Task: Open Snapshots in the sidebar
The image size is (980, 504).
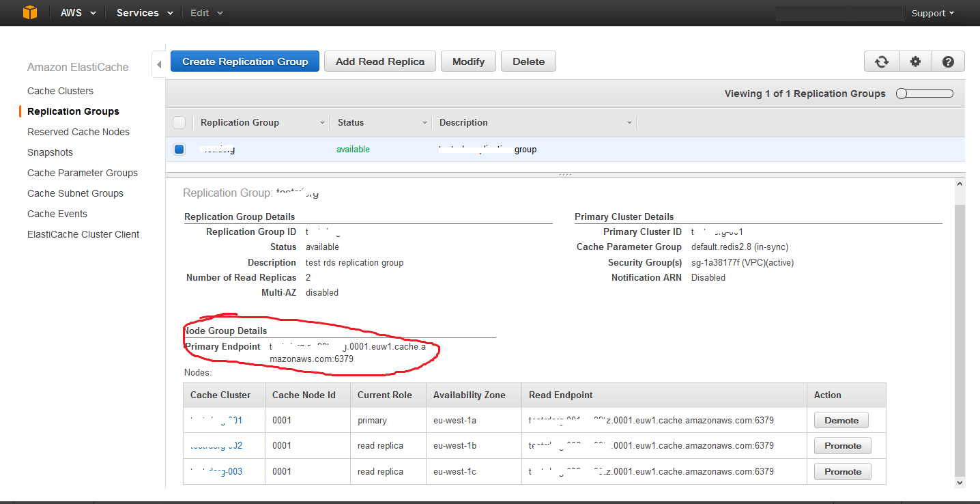Action: 50,152
